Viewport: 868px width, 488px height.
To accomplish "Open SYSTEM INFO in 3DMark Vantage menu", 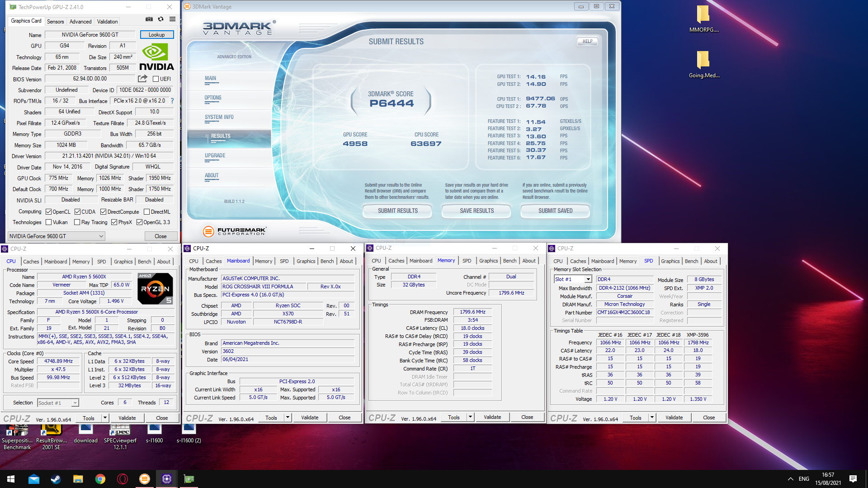I will [x=219, y=117].
